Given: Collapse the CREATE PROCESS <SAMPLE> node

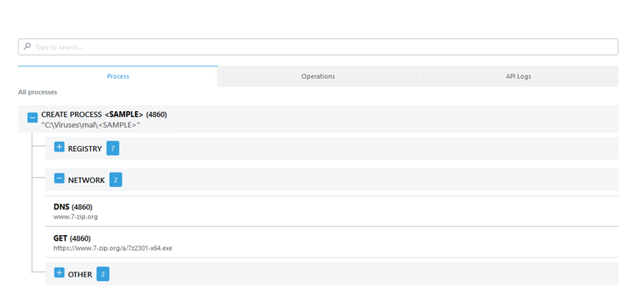Looking at the screenshot, I should pos(32,118).
